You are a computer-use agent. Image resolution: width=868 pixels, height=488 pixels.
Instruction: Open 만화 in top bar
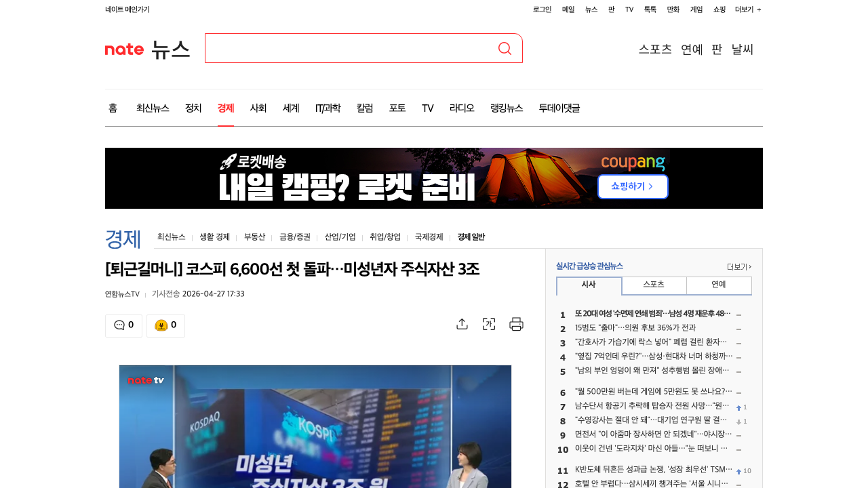click(x=673, y=9)
